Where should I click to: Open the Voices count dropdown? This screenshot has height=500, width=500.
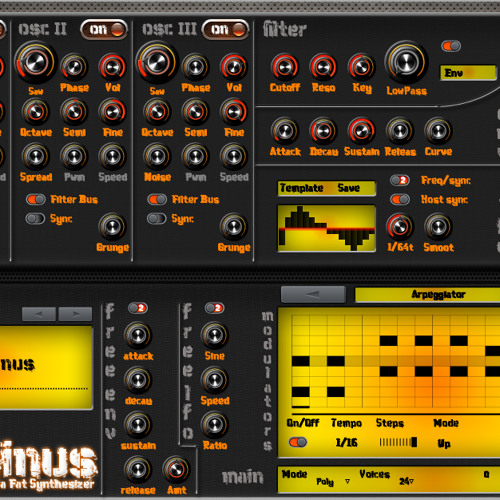click(407, 481)
